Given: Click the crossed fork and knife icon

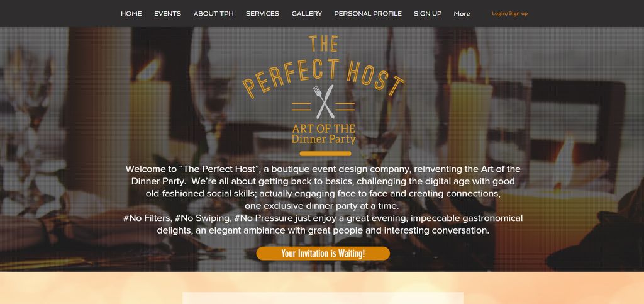Looking at the screenshot, I should coord(323,102).
